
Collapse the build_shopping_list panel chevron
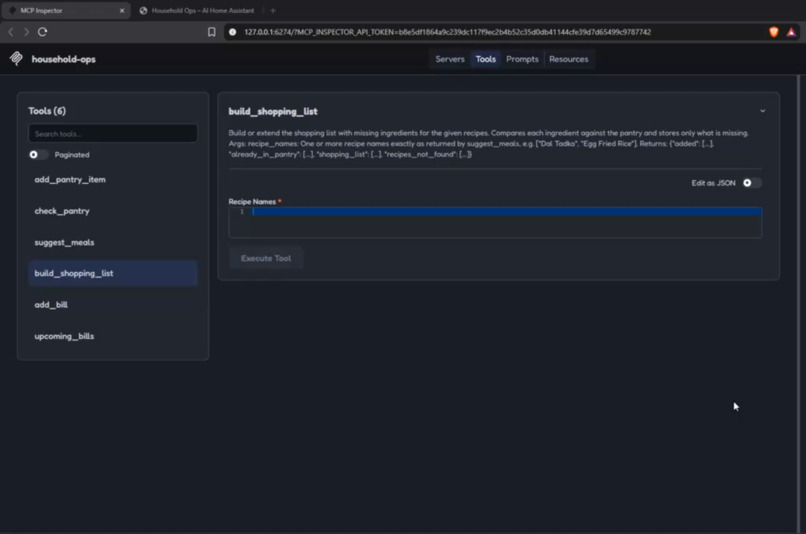[x=762, y=111]
